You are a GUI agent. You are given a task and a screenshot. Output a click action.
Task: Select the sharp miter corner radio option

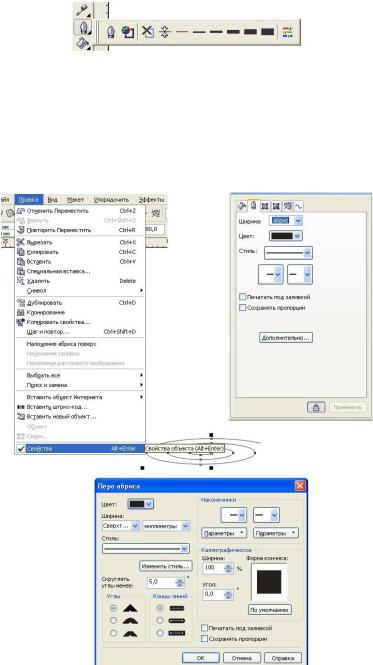tap(113, 608)
